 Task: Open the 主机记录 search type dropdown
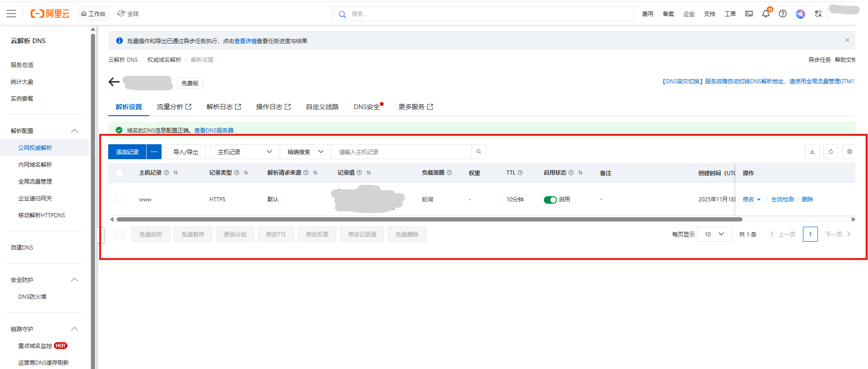[245, 152]
